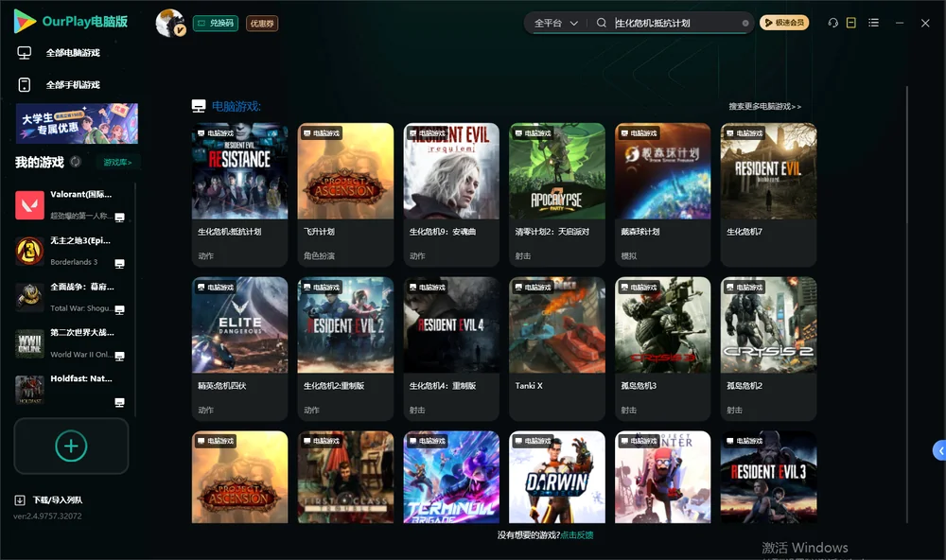946x560 pixels.
Task: Open the 生化危机4:重制版 game card
Action: (451, 349)
